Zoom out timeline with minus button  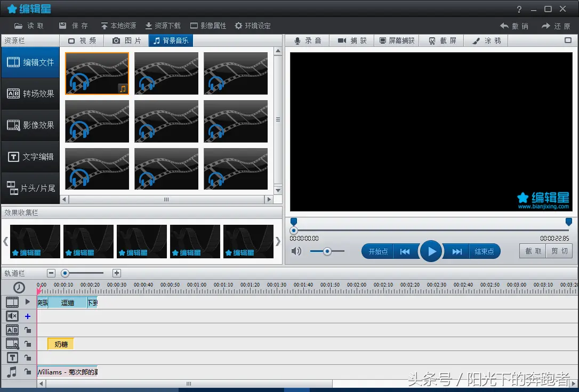(51, 273)
